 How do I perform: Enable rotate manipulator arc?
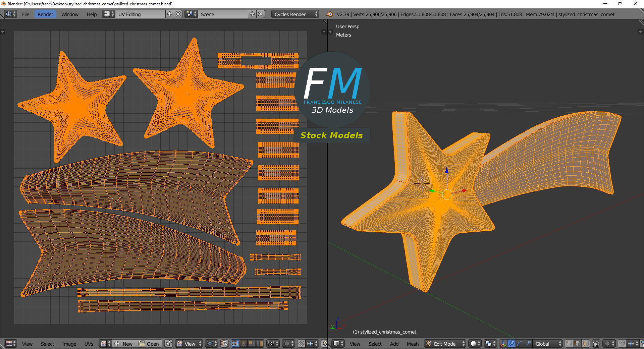(520, 344)
